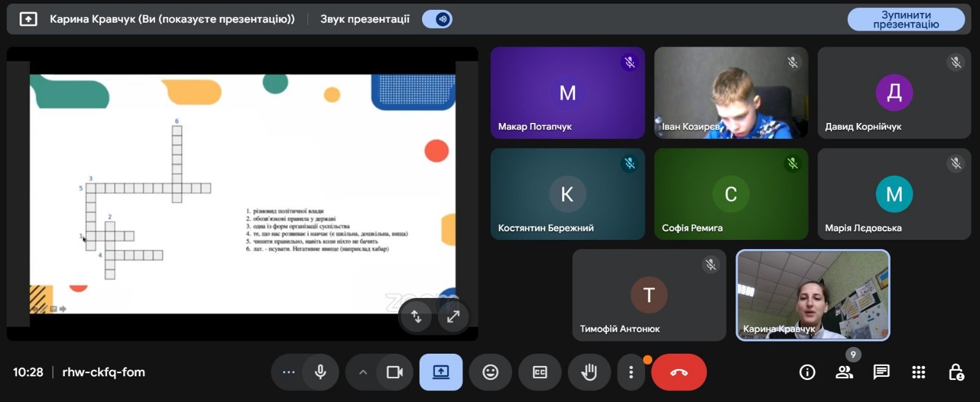Open host controls lock icon
Viewport: 980px width, 402px height.
[956, 372]
